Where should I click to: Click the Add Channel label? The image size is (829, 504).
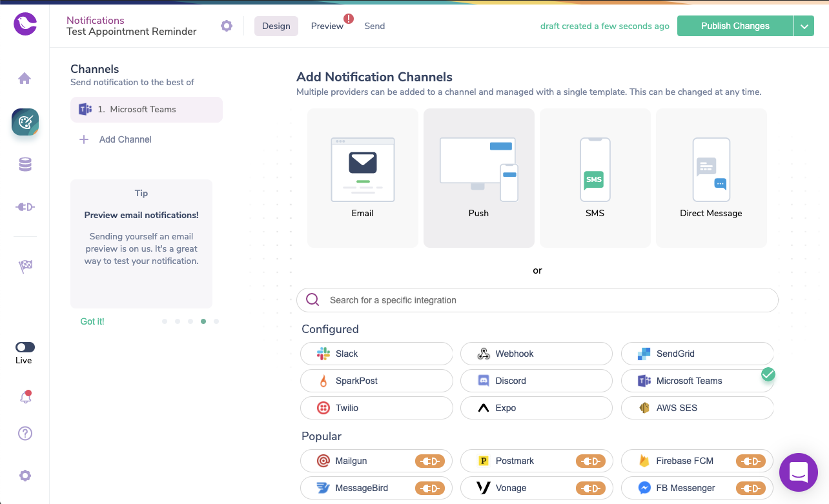(125, 139)
